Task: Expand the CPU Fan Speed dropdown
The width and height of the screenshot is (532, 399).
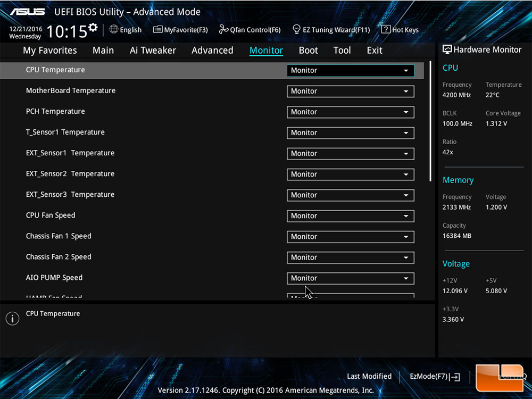Action: (x=351, y=216)
